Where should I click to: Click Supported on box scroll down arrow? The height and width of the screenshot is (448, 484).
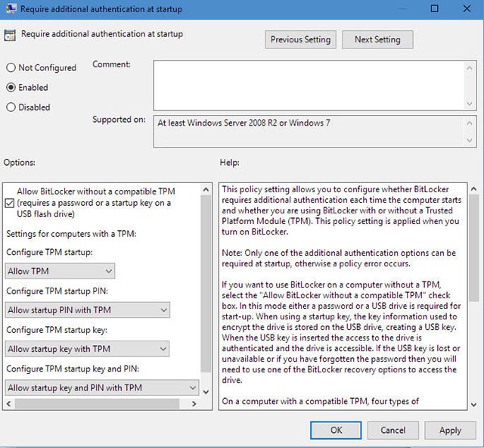point(470,140)
